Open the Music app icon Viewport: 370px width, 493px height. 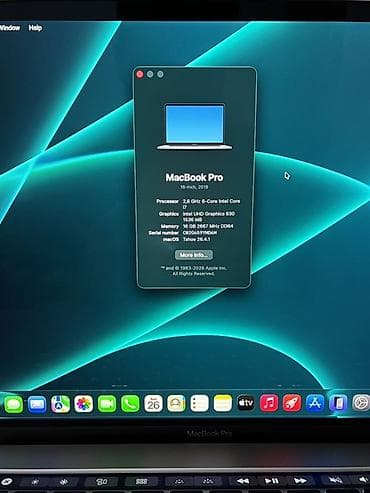pos(269,404)
